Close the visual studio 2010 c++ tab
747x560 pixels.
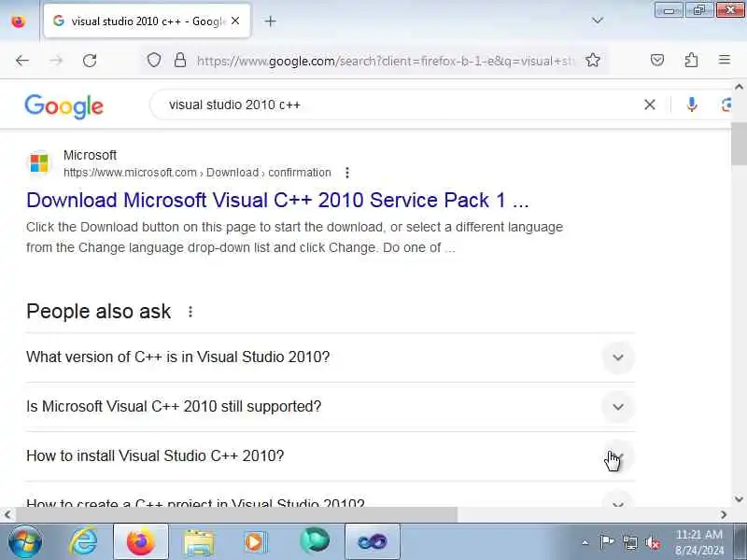tap(235, 21)
